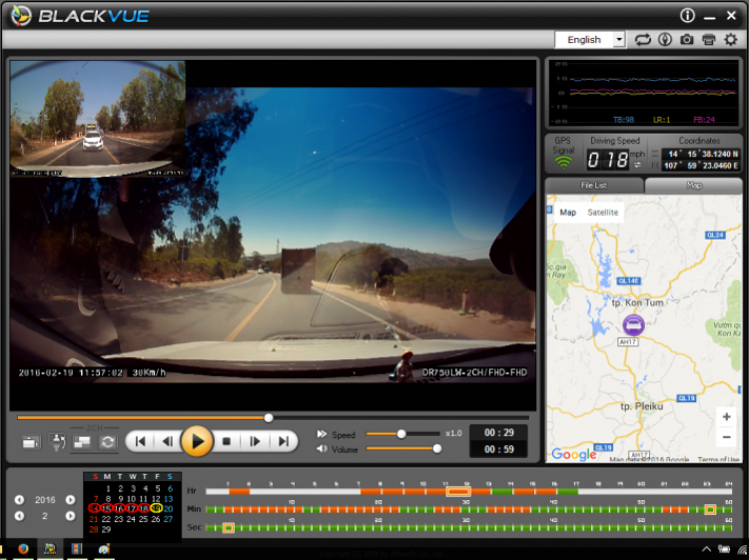Click the selected Min timeline marker
This screenshot has height=560, width=749.
click(710, 509)
